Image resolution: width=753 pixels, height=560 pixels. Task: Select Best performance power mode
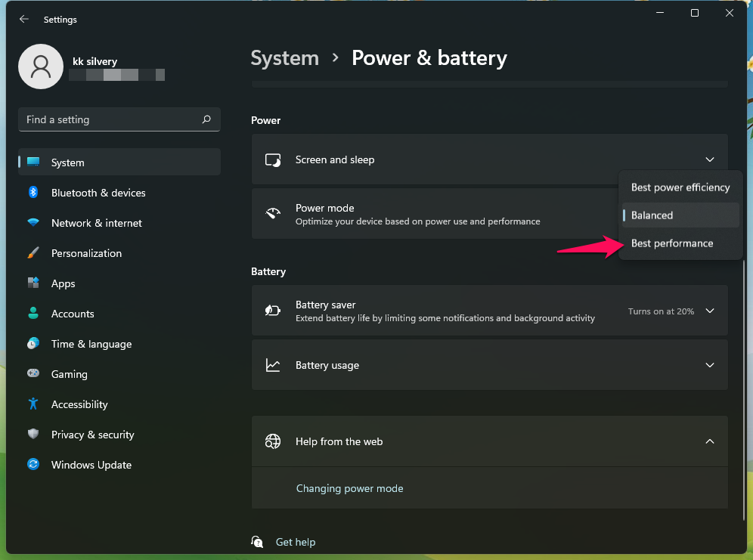click(x=672, y=243)
